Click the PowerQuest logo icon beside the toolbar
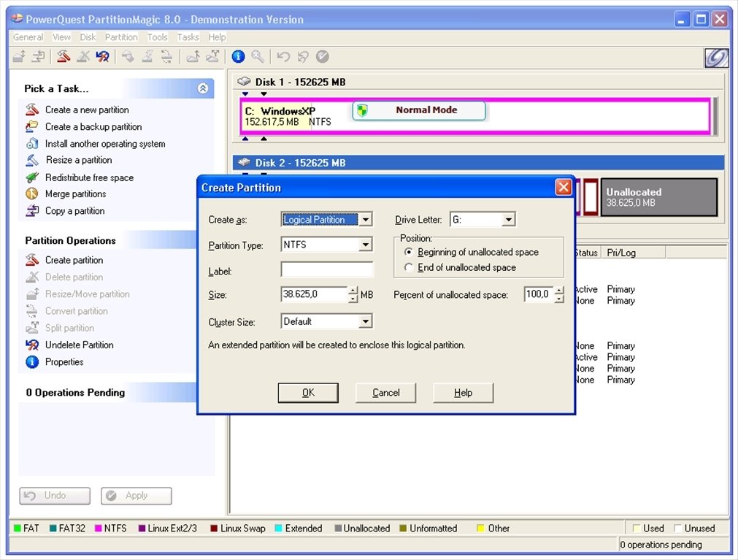 click(716, 58)
